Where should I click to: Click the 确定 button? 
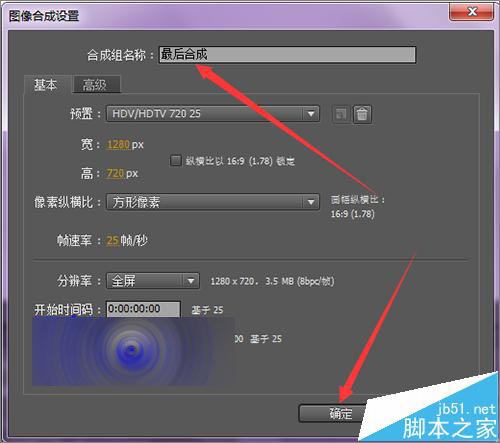(x=333, y=414)
